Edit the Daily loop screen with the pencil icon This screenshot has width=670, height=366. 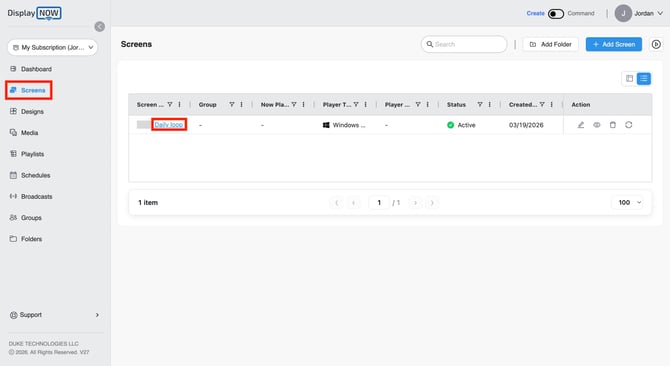[581, 125]
